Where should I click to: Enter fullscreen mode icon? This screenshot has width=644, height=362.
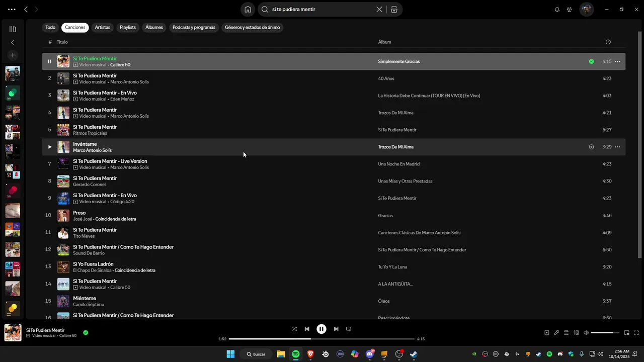tap(636, 332)
